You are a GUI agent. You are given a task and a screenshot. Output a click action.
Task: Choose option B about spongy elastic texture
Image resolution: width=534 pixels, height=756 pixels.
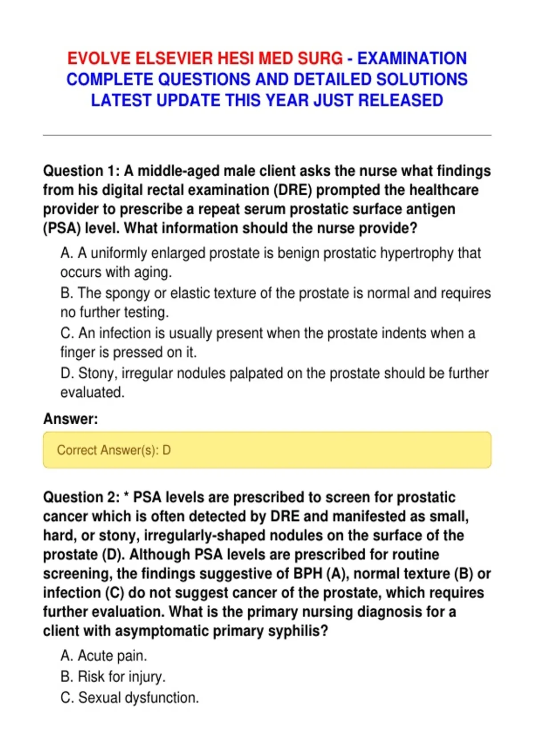(x=275, y=302)
